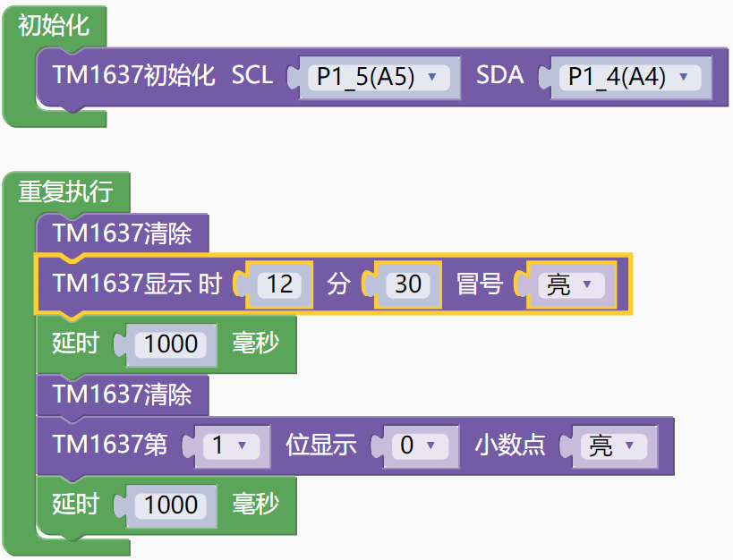Select the 重复执行 loop block
The height and width of the screenshot is (560, 733).
[x=65, y=191]
